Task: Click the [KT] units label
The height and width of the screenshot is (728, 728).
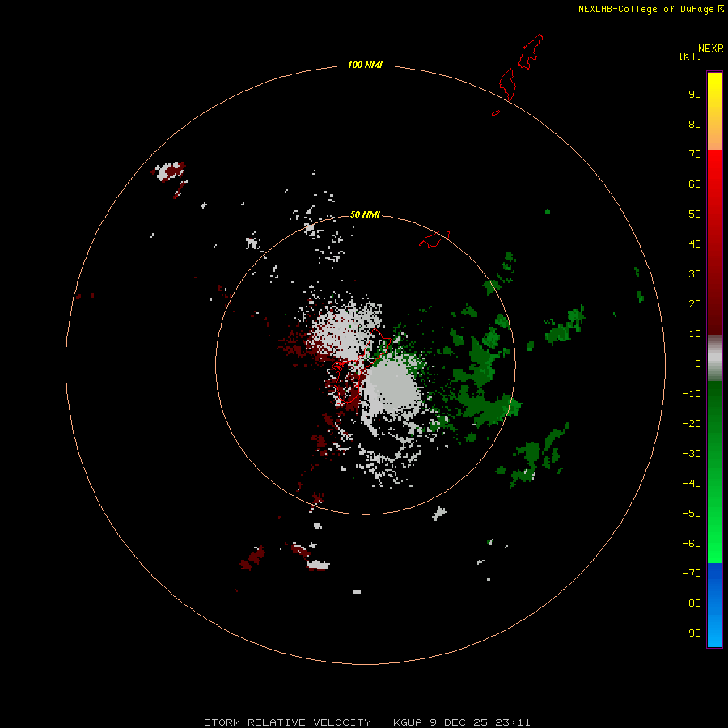Action: 690,56
